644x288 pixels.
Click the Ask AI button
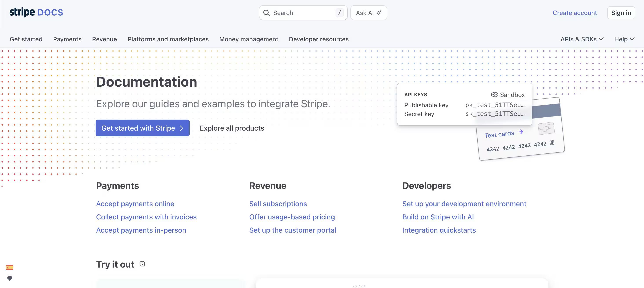(x=369, y=13)
